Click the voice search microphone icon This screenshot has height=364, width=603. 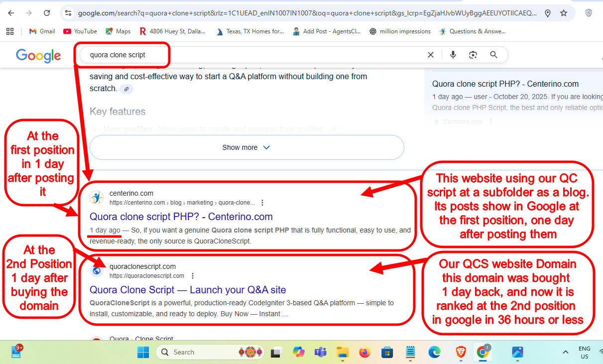[x=453, y=55]
